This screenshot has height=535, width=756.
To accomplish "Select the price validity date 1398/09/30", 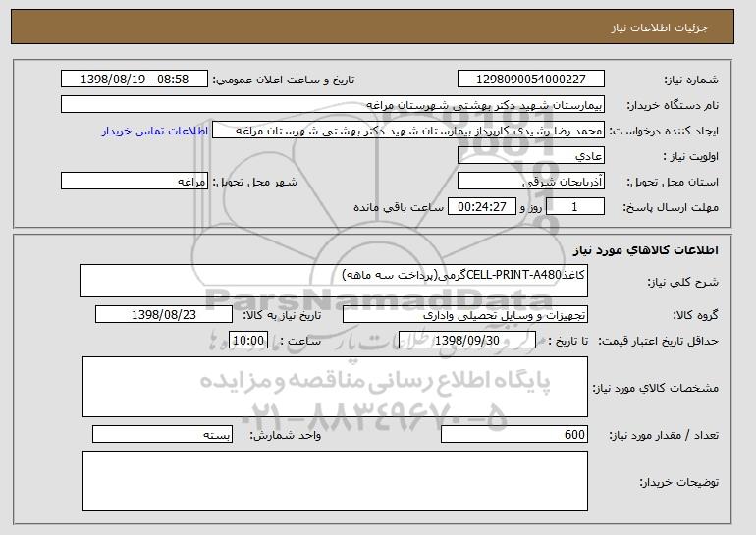I will 467,341.
